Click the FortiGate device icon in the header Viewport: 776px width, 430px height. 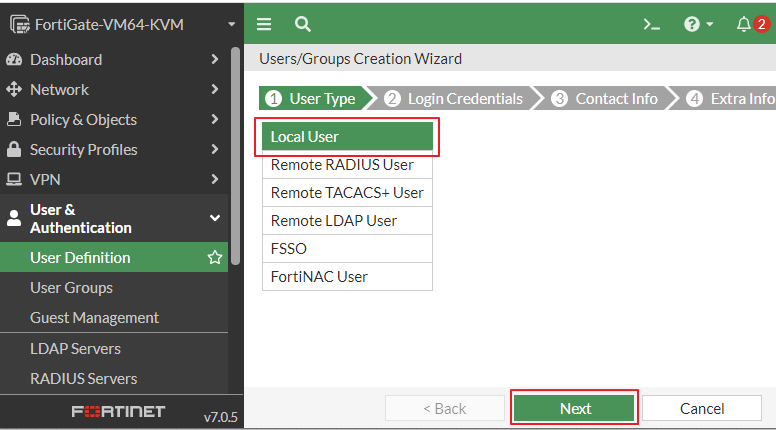20,24
